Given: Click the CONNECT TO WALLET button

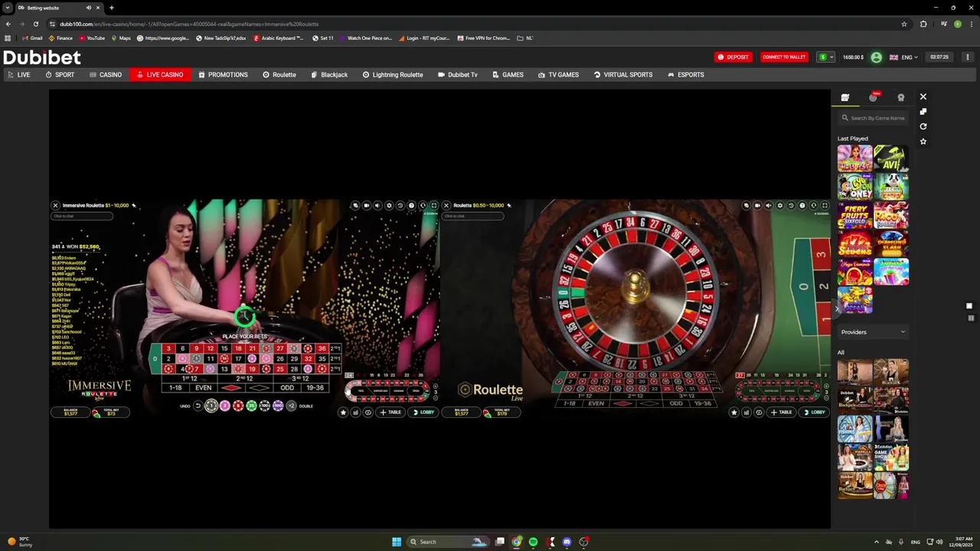Looking at the screenshot, I should pyautogui.click(x=784, y=57).
